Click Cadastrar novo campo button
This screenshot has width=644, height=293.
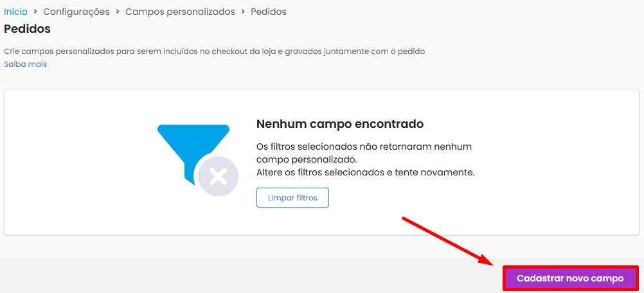pyautogui.click(x=571, y=278)
